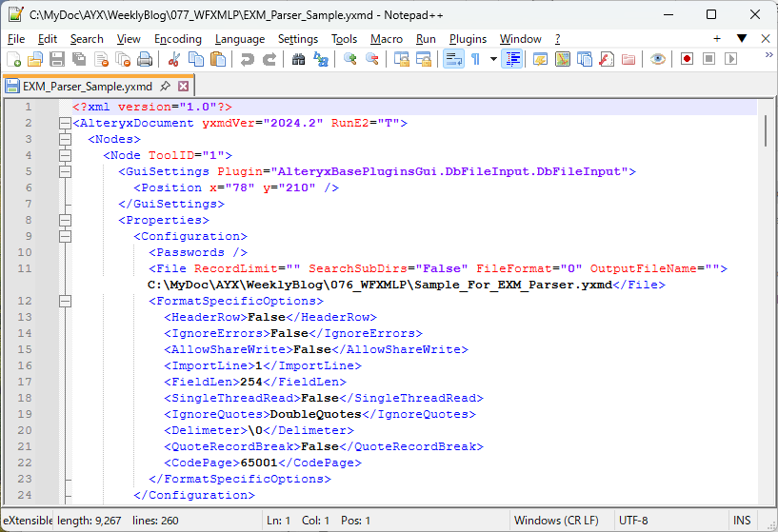
Task: Collapse the FormatSpecificOptions fold on line 12
Action: tap(65, 301)
